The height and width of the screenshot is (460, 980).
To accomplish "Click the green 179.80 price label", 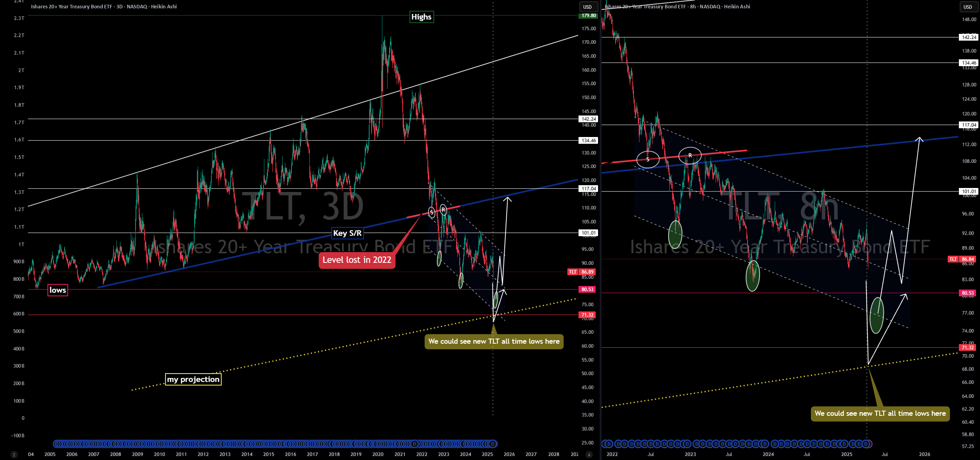I will pyautogui.click(x=587, y=16).
